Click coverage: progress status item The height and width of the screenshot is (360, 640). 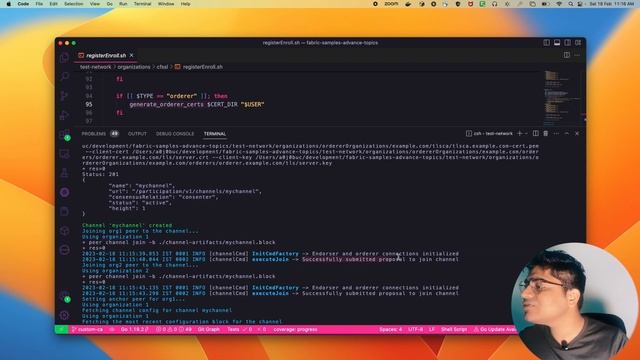click(x=295, y=329)
